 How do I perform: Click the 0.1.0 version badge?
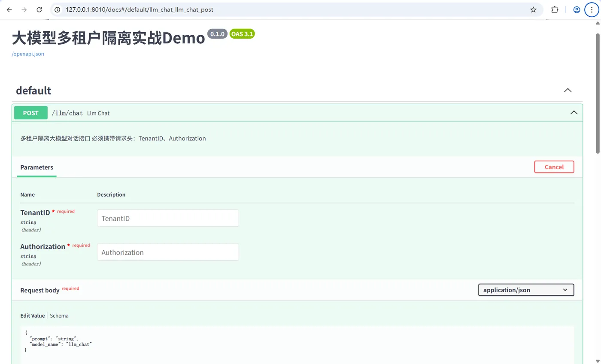pos(217,34)
